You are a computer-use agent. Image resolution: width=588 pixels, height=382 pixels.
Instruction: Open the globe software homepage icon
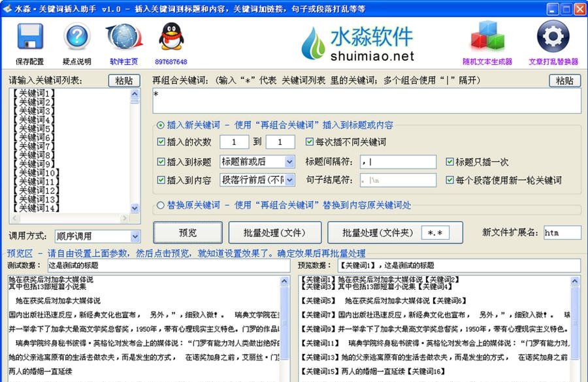(x=124, y=37)
